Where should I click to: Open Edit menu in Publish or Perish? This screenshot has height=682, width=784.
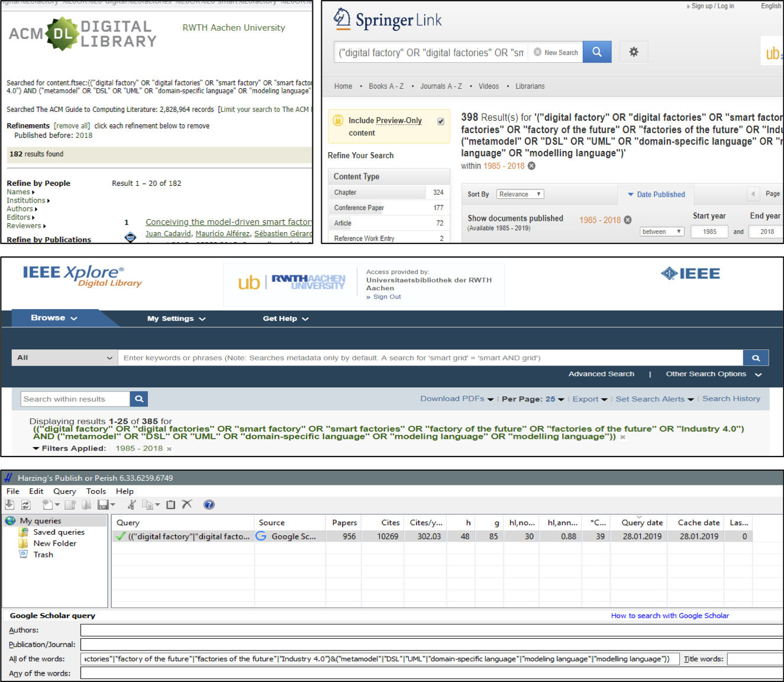coord(36,491)
